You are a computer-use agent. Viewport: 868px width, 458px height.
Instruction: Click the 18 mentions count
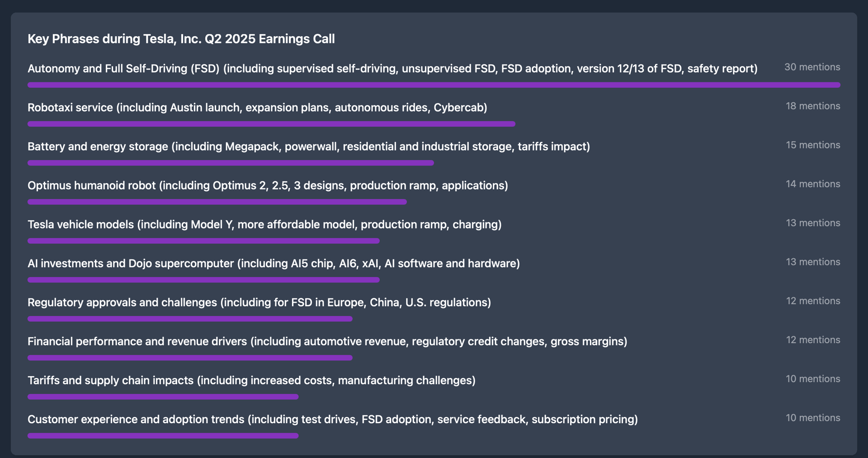[x=812, y=106]
